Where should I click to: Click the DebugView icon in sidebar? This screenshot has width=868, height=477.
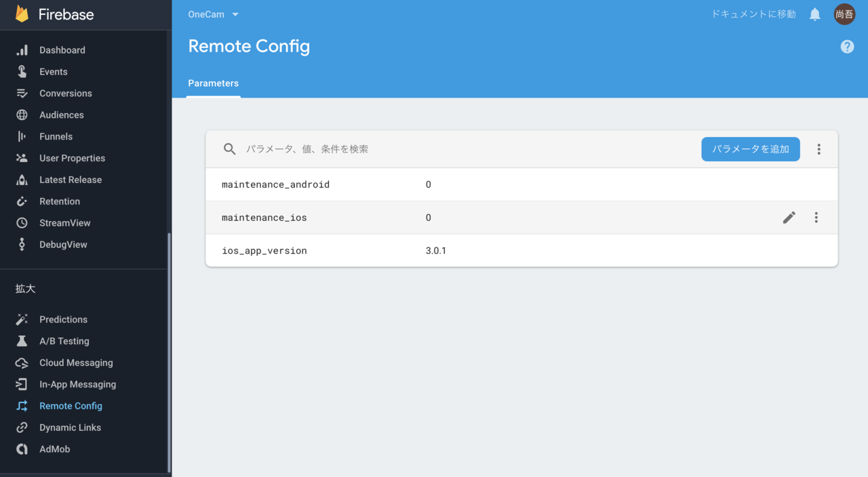[22, 245]
